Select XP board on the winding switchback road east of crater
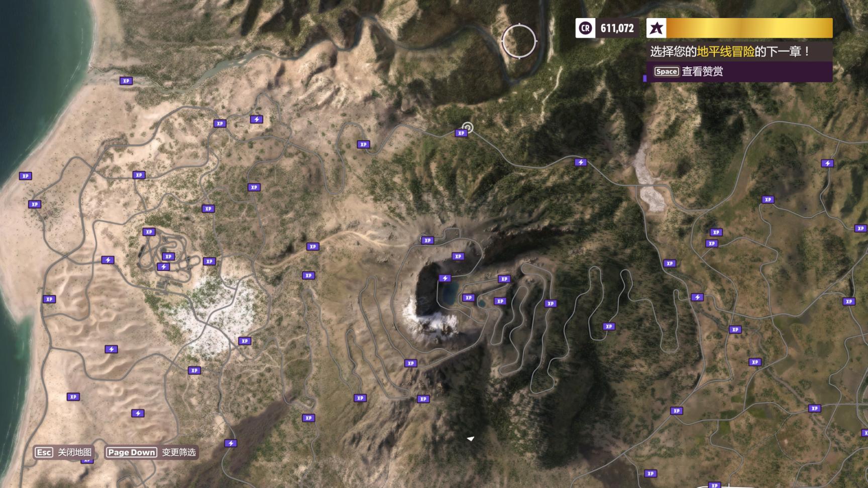 coord(551,304)
